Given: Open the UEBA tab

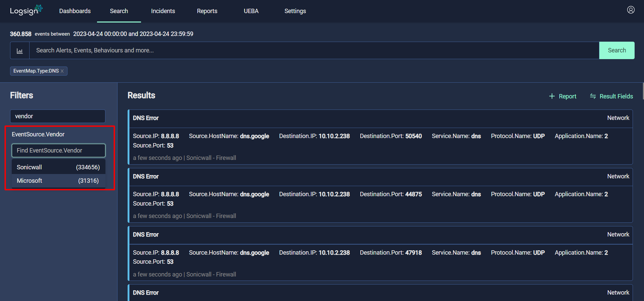Looking at the screenshot, I should click(251, 11).
